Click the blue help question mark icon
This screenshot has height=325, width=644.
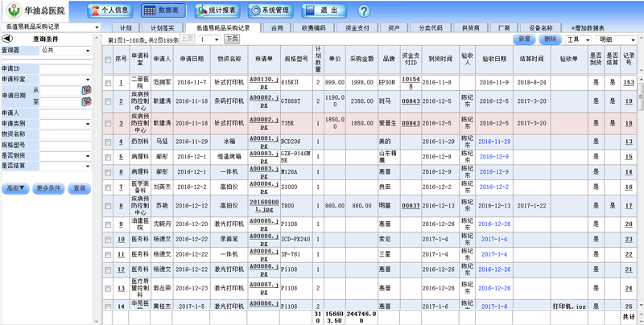coord(364,11)
